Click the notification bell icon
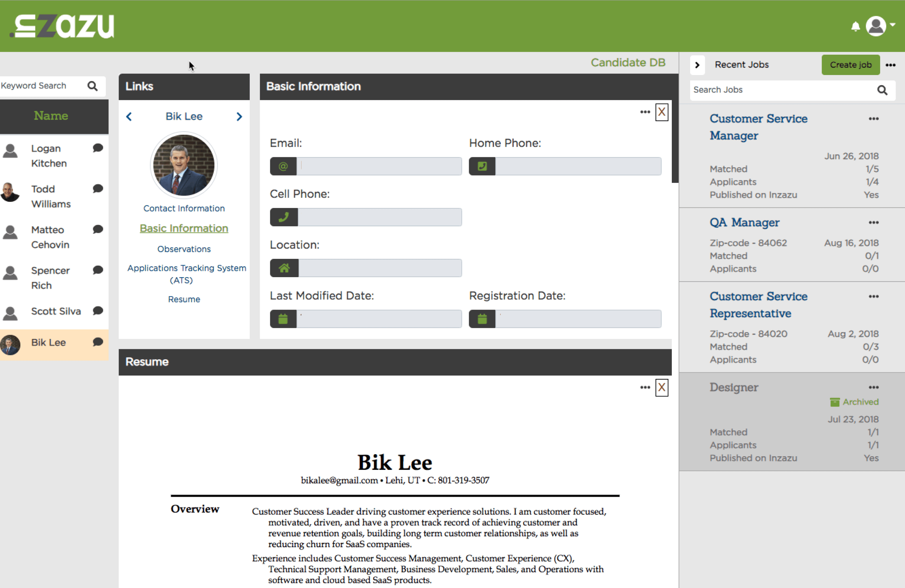905x588 pixels. click(855, 26)
